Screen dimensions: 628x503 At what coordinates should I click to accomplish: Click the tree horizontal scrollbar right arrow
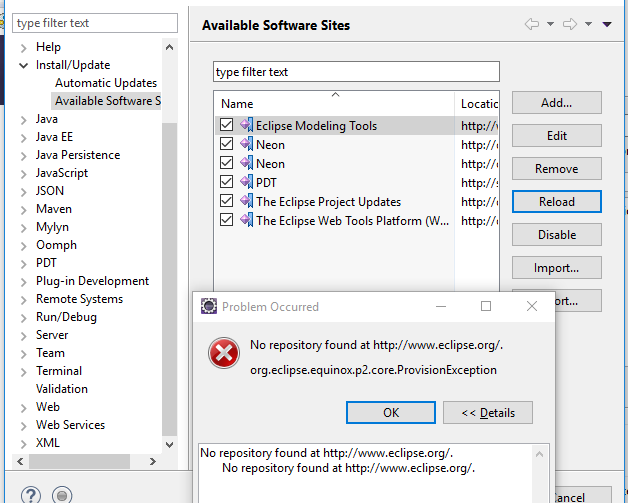(153, 461)
